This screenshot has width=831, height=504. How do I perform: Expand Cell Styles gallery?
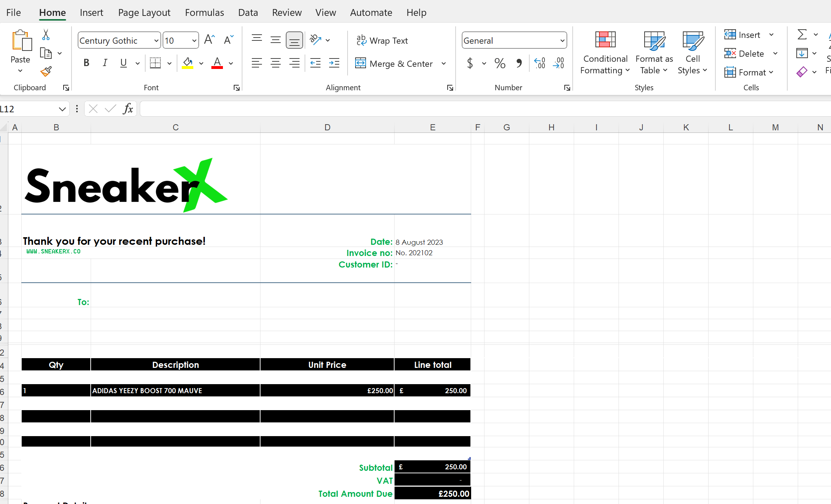coord(693,53)
